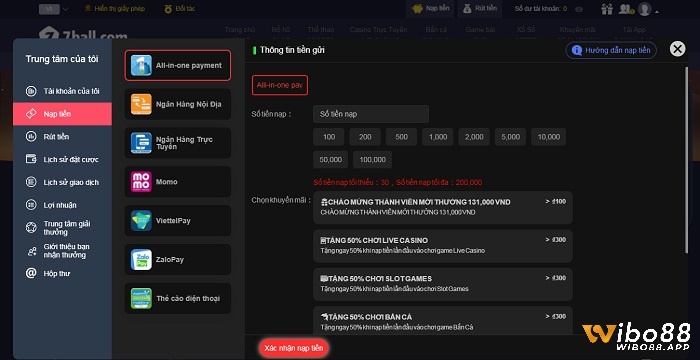The width and height of the screenshot is (700, 360).
Task: Select the Momo wallet icon
Action: pos(141,182)
